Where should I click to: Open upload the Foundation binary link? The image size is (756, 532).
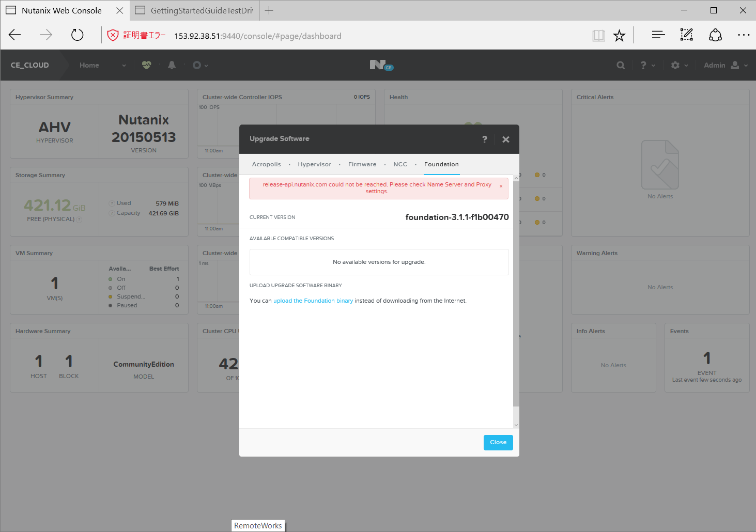pyautogui.click(x=313, y=301)
